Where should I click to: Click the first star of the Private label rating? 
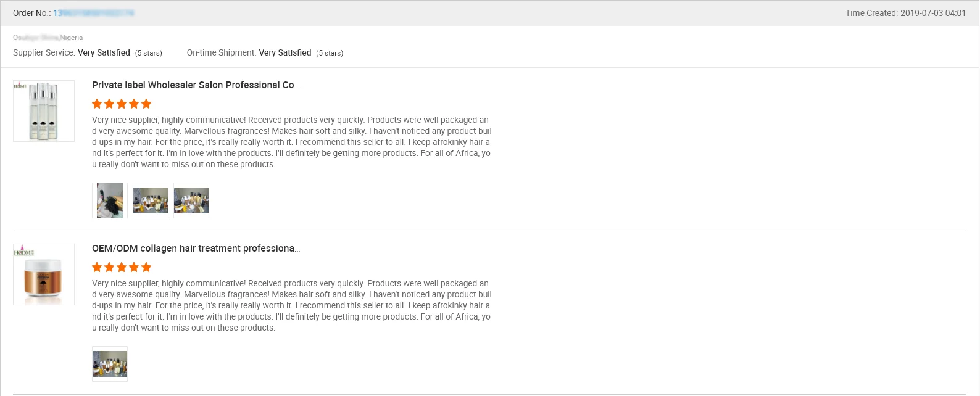click(x=97, y=104)
